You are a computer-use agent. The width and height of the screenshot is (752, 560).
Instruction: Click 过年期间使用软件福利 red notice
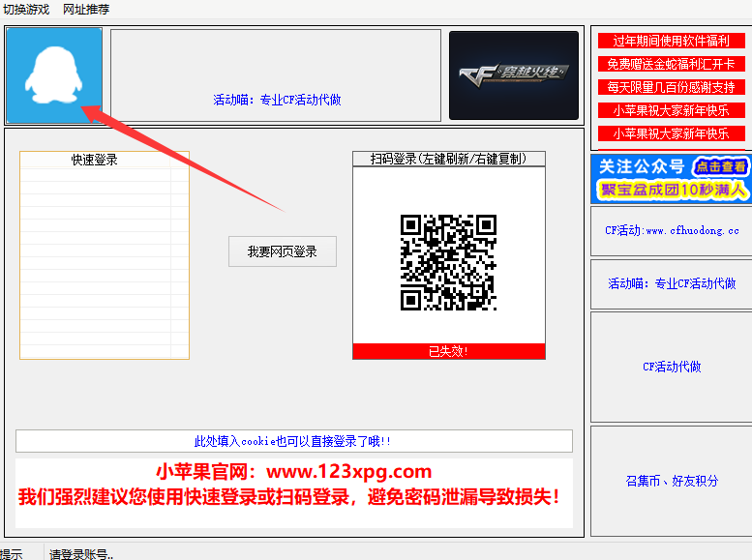click(x=671, y=41)
